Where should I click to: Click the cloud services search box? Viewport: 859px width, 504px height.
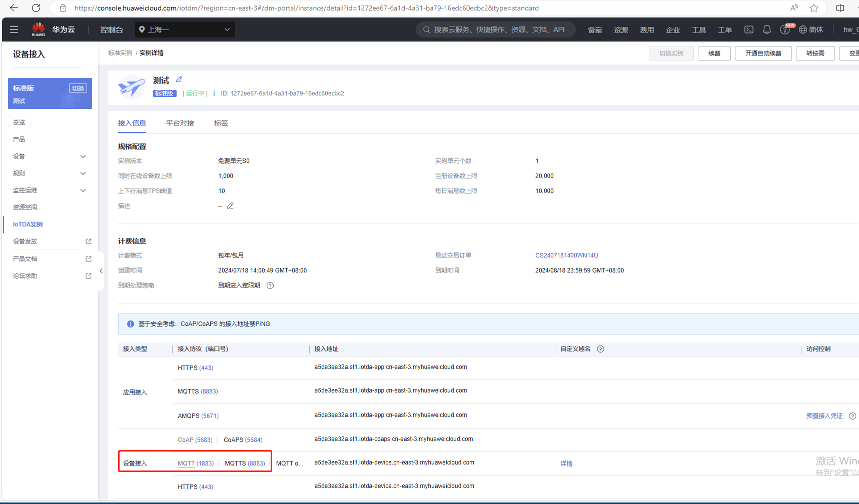[495, 29]
